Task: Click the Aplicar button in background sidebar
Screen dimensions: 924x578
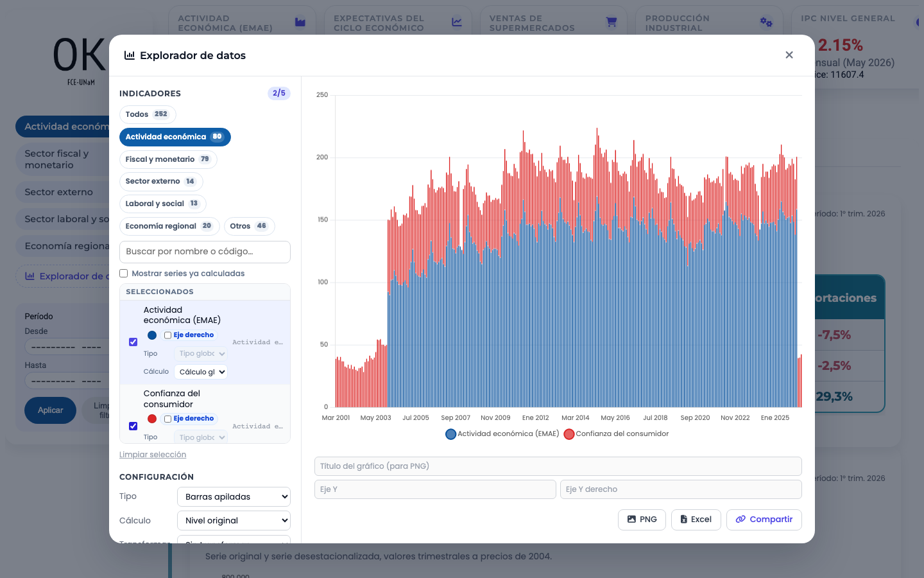Action: click(50, 410)
